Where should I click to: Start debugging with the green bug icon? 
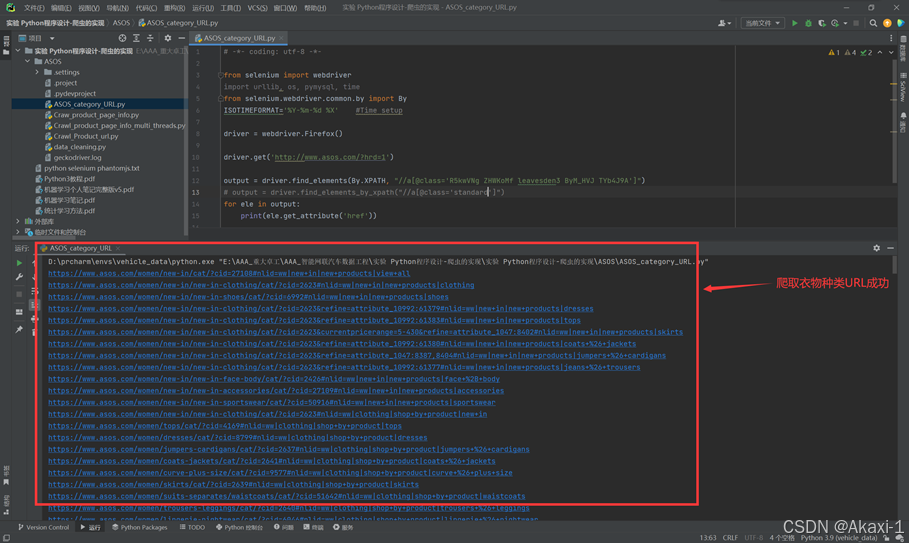click(808, 23)
